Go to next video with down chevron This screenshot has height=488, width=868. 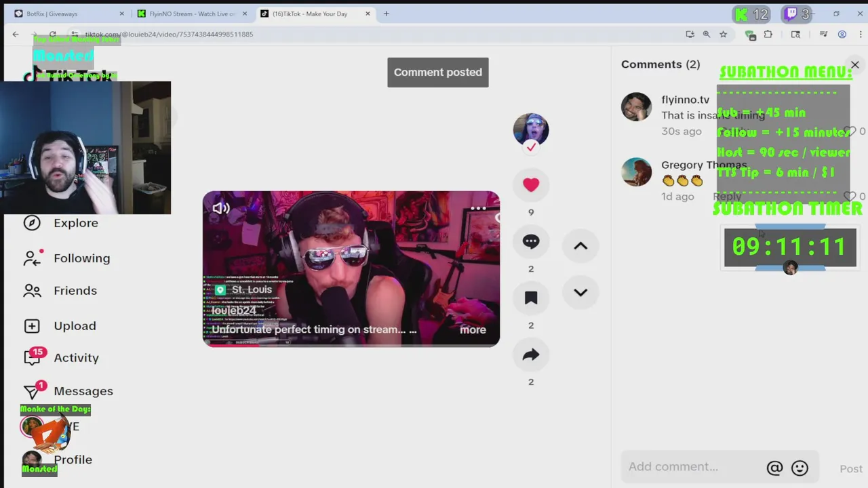(580, 292)
